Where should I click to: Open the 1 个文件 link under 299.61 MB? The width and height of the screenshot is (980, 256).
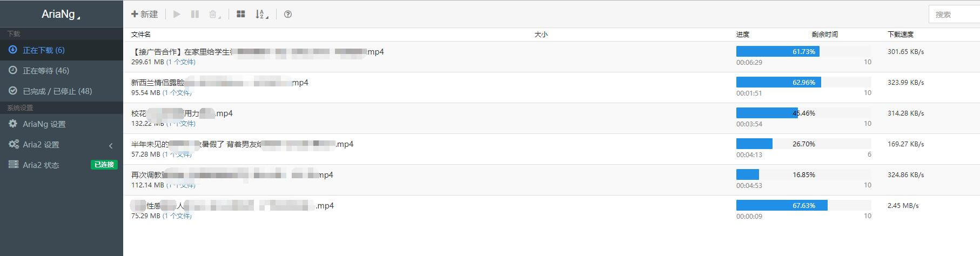tap(181, 62)
